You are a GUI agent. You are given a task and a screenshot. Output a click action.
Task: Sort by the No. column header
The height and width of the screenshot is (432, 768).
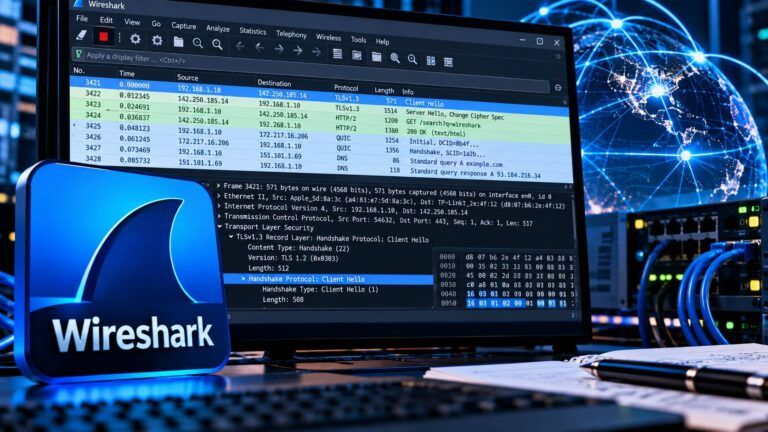pos(78,71)
